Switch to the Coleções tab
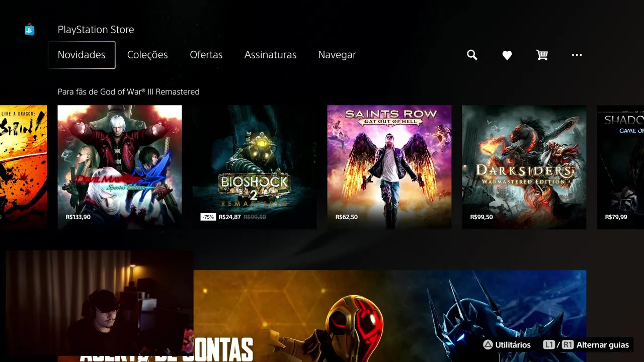The width and height of the screenshot is (644, 362). coord(147,55)
